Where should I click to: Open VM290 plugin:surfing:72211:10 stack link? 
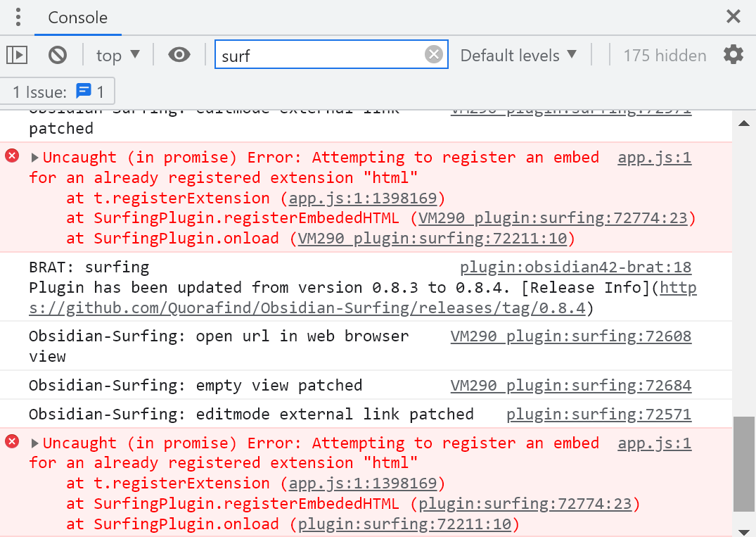coord(432,239)
